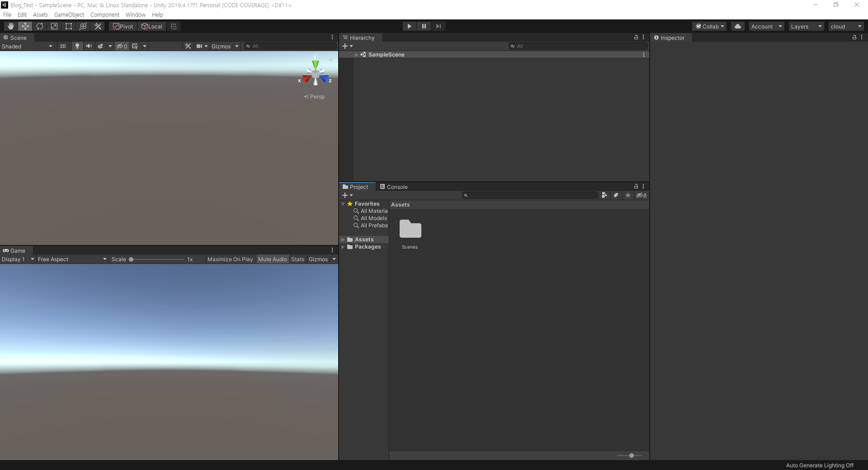Open the Assets menu
The image size is (868, 470).
coord(40,14)
